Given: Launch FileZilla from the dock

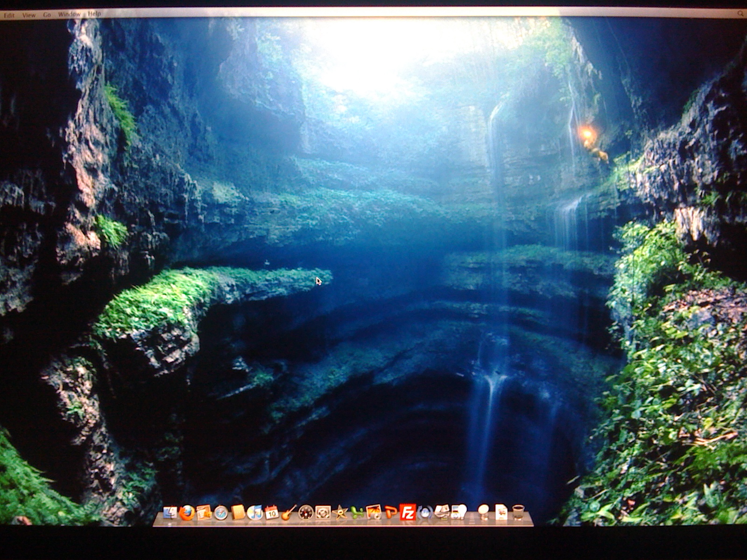Looking at the screenshot, I should coord(408,512).
